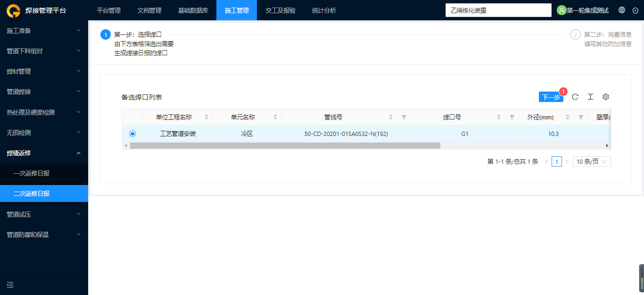This screenshot has height=295, width=644.
Task: Open 二次返修日报 submenu item
Action: 44,194
